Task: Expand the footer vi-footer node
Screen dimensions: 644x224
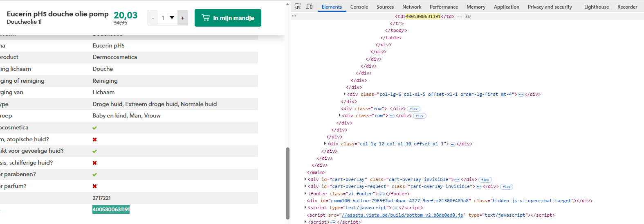Action: tap(305, 194)
